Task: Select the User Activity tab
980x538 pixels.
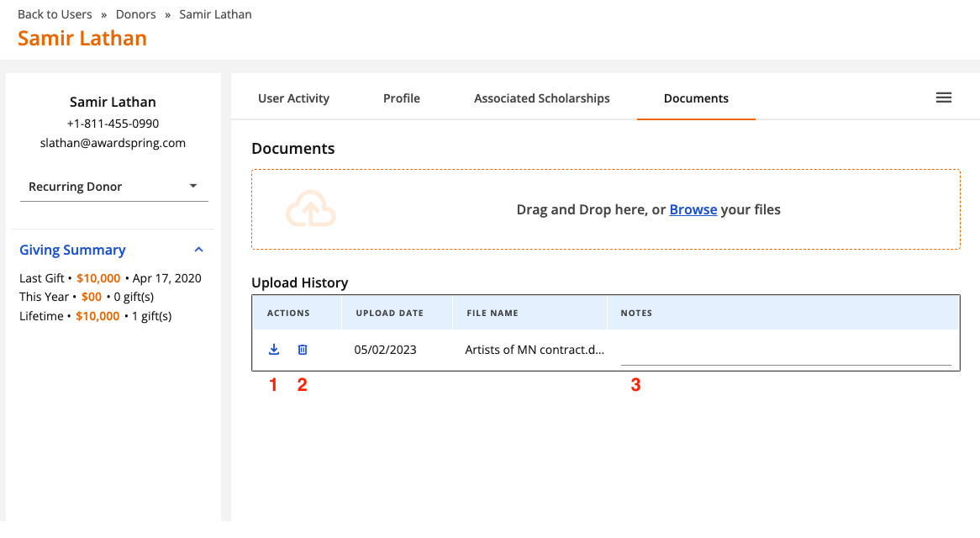Action: (293, 98)
